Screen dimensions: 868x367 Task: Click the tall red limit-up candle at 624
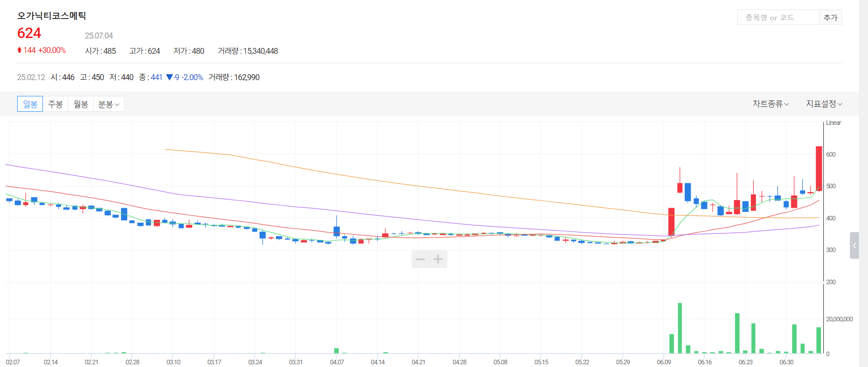coord(819,168)
